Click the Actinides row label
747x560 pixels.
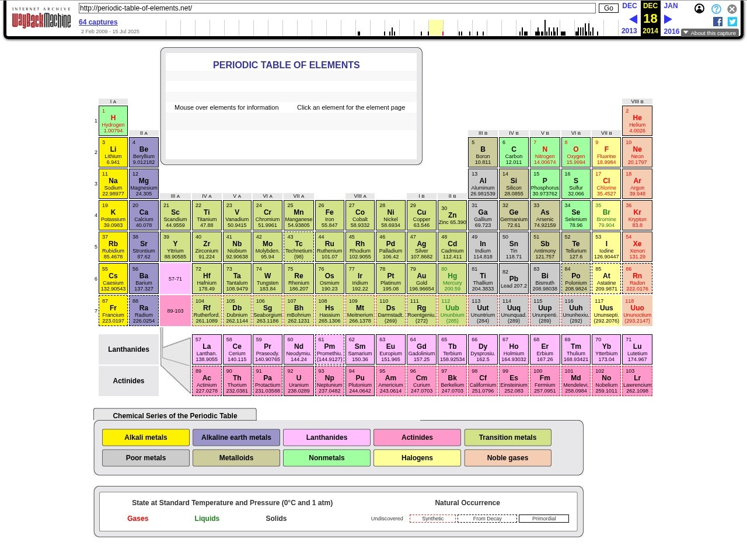(x=128, y=381)
